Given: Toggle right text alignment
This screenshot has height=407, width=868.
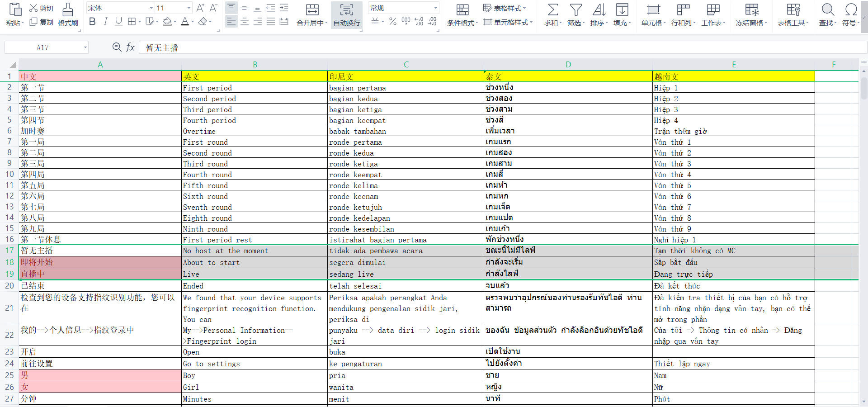Looking at the screenshot, I should pyautogui.click(x=258, y=21).
